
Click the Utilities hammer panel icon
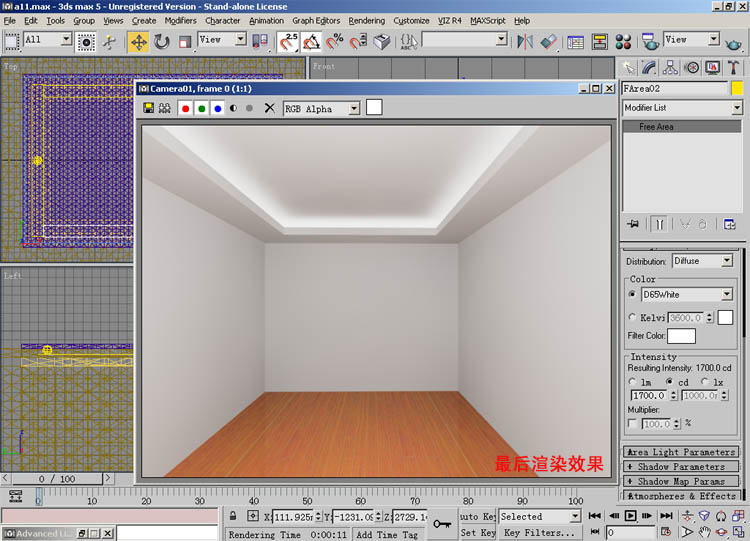[x=734, y=68]
